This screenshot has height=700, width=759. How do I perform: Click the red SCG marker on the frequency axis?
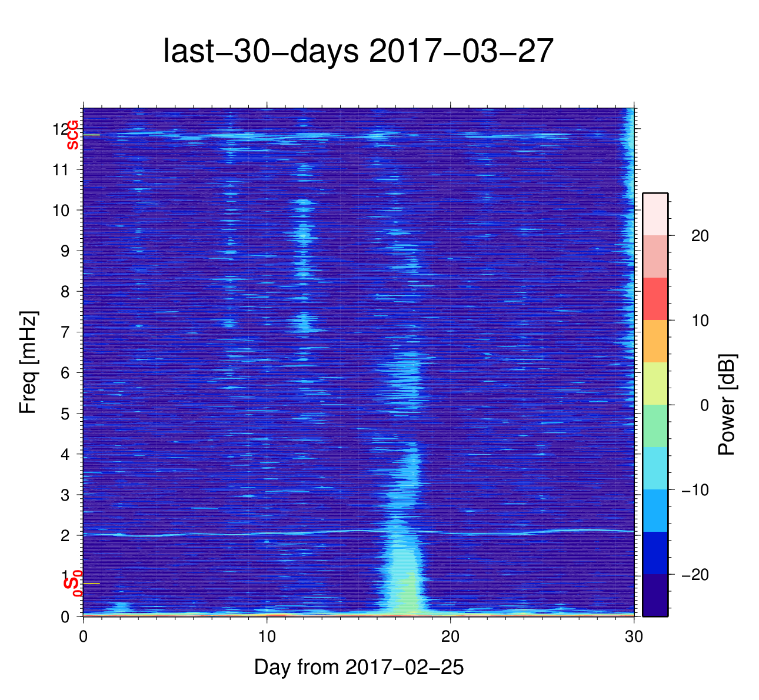click(72, 135)
